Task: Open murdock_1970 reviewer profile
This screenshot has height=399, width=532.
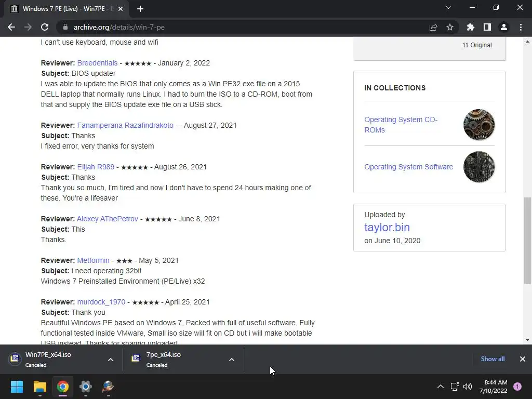Action: coord(101,302)
